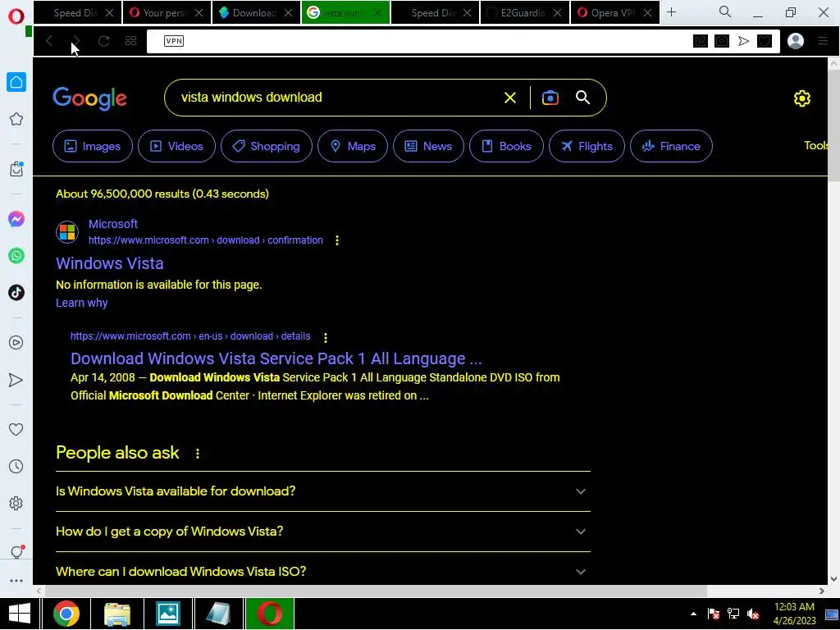Toggle the VPN badge in address bar
Image resolution: width=840 pixels, height=630 pixels.
coord(174,41)
